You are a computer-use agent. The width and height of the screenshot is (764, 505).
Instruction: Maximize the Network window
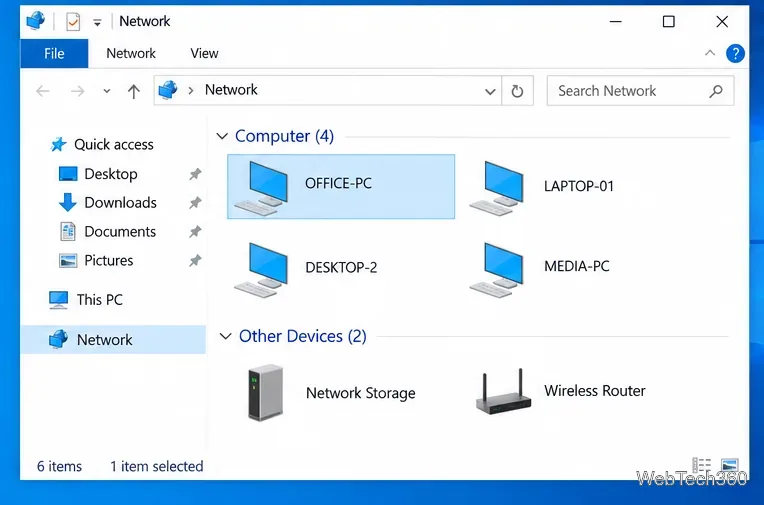pyautogui.click(x=668, y=22)
